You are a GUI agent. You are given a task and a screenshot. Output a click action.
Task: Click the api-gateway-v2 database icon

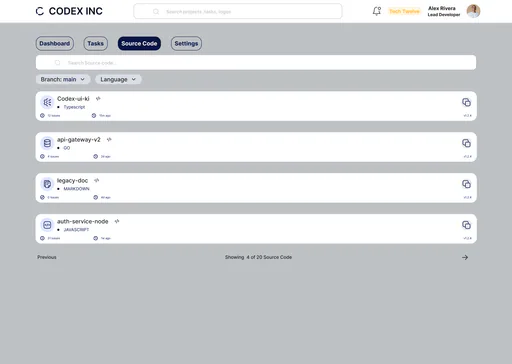[47, 143]
